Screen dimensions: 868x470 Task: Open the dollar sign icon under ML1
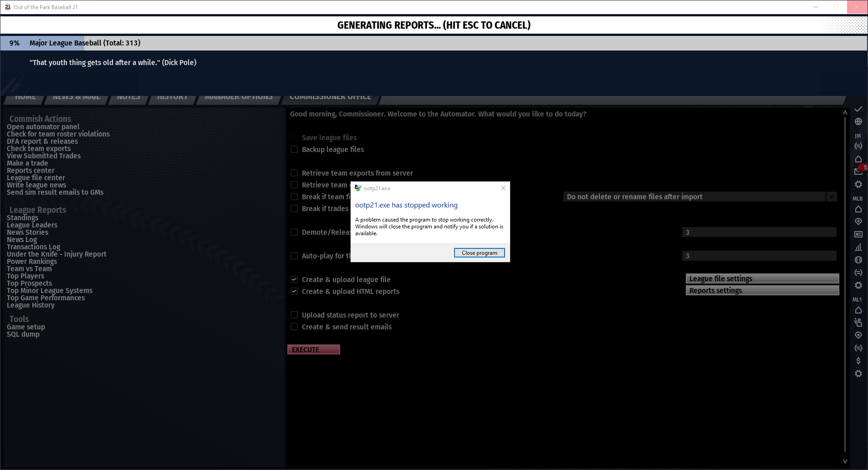pos(858,361)
